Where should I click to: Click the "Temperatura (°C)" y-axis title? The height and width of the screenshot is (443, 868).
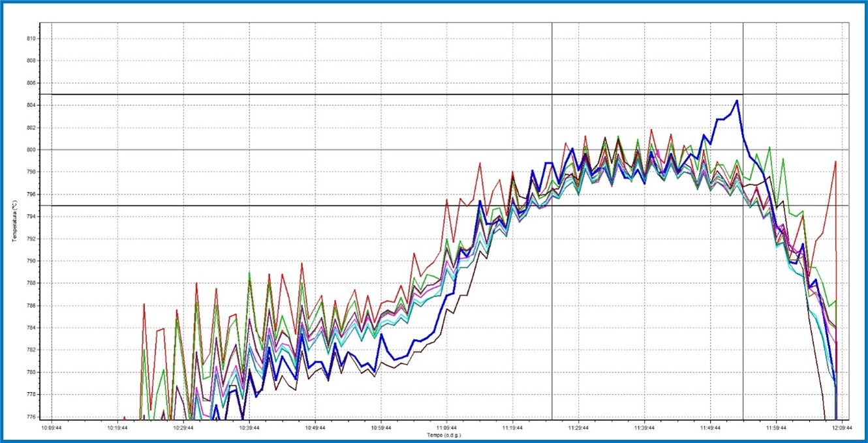click(x=13, y=221)
